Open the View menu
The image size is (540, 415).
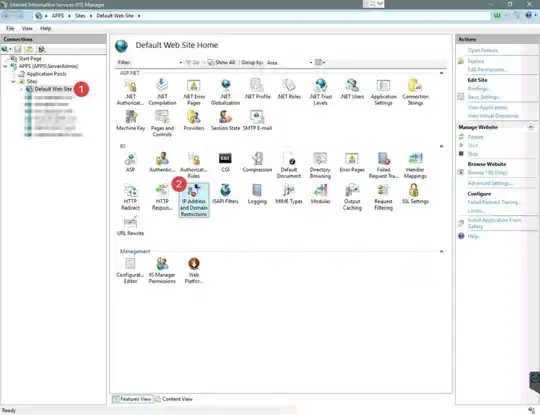(x=27, y=29)
